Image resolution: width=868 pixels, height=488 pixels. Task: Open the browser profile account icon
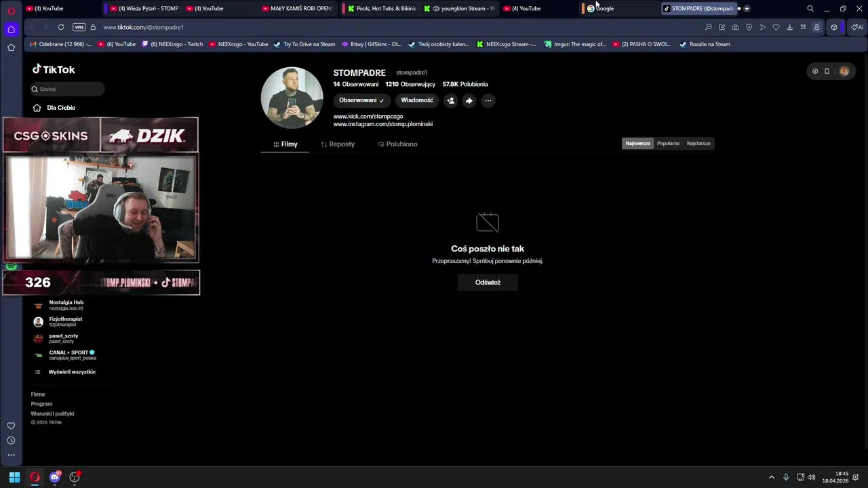(816, 27)
